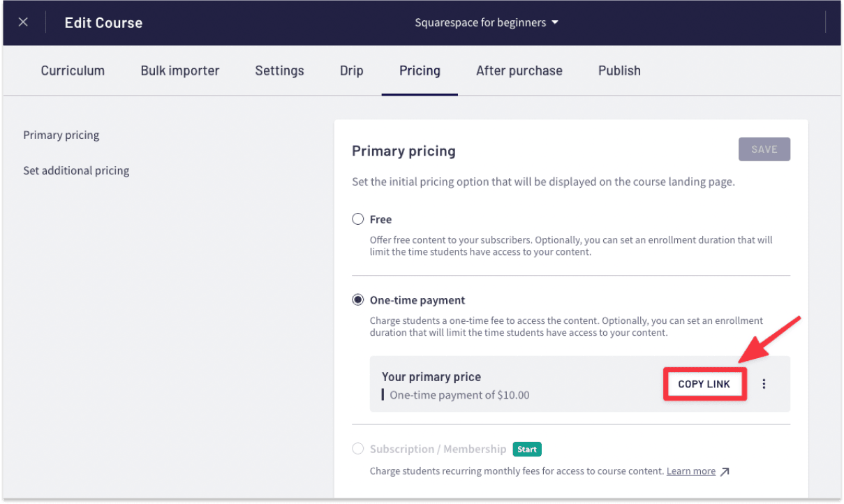Select Set additional pricing in the sidebar

(x=76, y=170)
